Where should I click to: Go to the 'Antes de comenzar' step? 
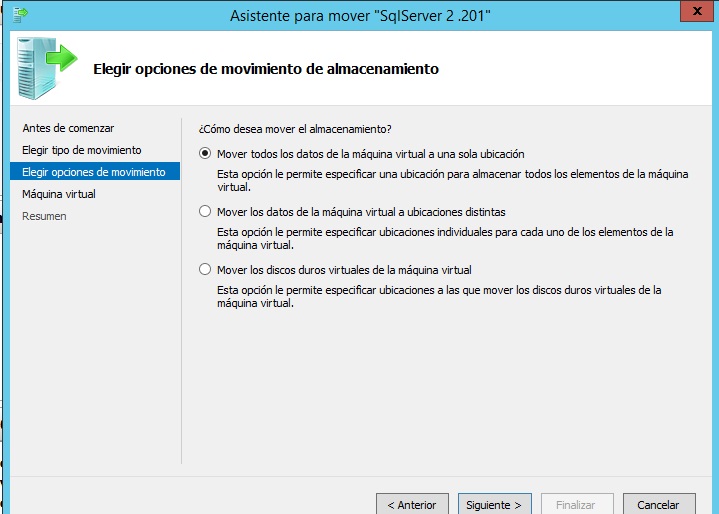click(x=68, y=128)
